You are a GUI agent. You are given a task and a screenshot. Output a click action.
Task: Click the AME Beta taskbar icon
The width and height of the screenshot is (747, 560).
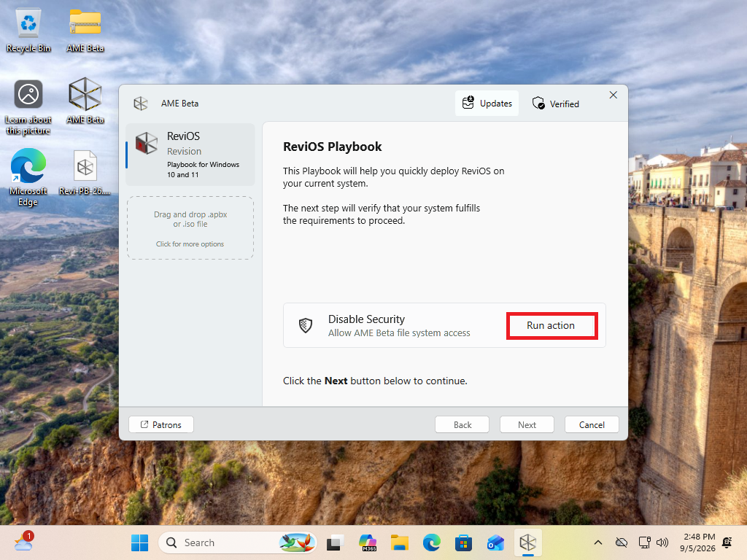528,542
